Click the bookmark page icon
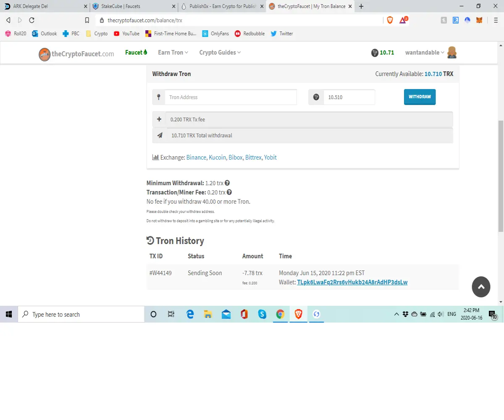Screen dimensions: 504x420 (87, 20)
